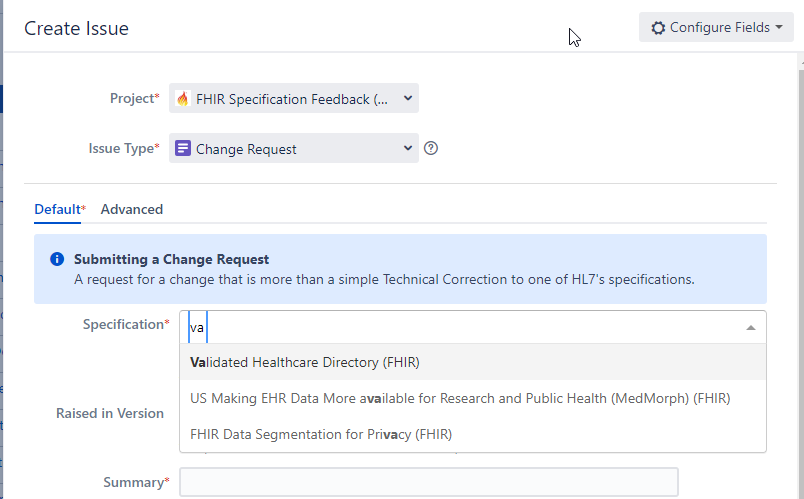The width and height of the screenshot is (804, 499).
Task: Click the FHIR flame project icon
Action: tap(183, 98)
